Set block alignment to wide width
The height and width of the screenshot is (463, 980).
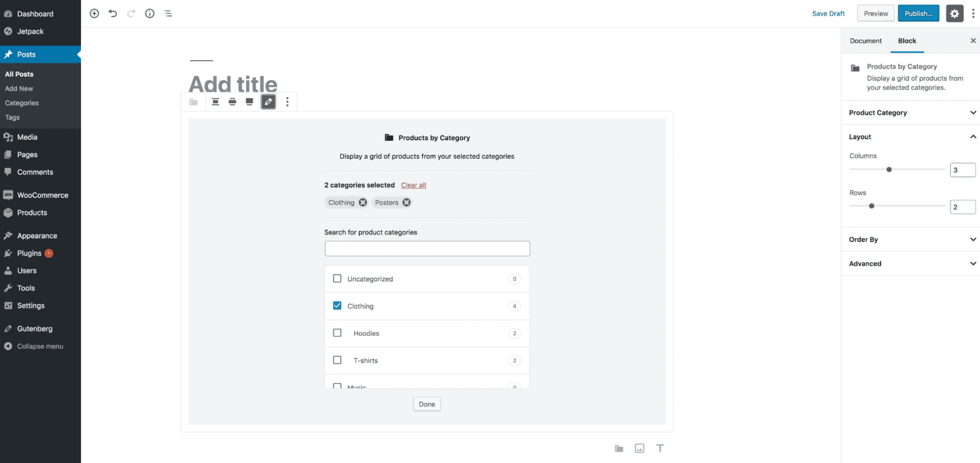point(232,102)
